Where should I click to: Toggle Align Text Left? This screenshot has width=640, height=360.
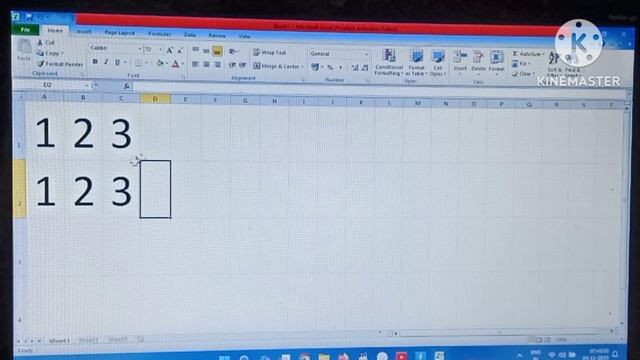click(196, 64)
